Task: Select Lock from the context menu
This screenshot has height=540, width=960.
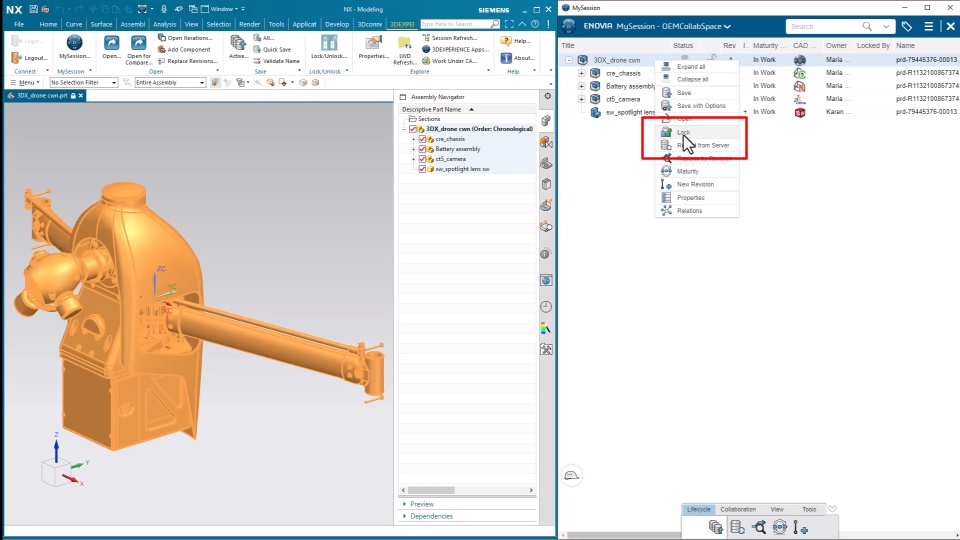Action: pos(697,132)
